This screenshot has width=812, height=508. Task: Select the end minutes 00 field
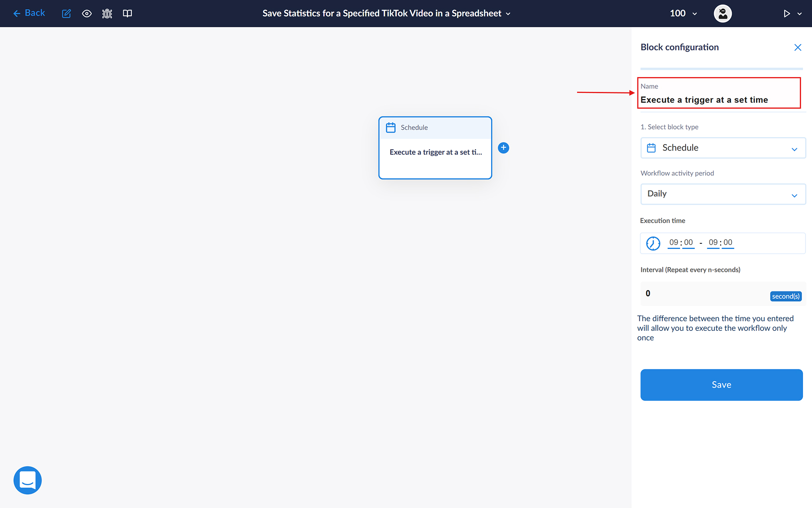[728, 243]
